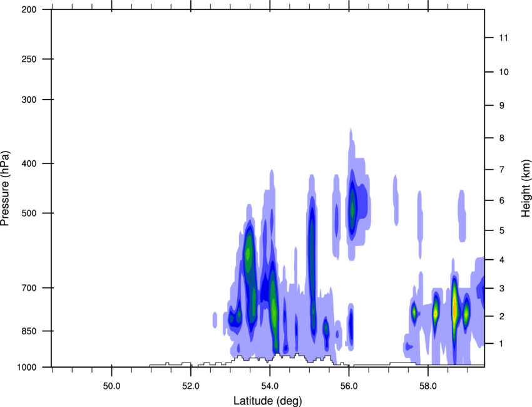Click the 4 km height tick label
Image resolution: width=532 pixels, height=407 pixels.
[x=501, y=260]
